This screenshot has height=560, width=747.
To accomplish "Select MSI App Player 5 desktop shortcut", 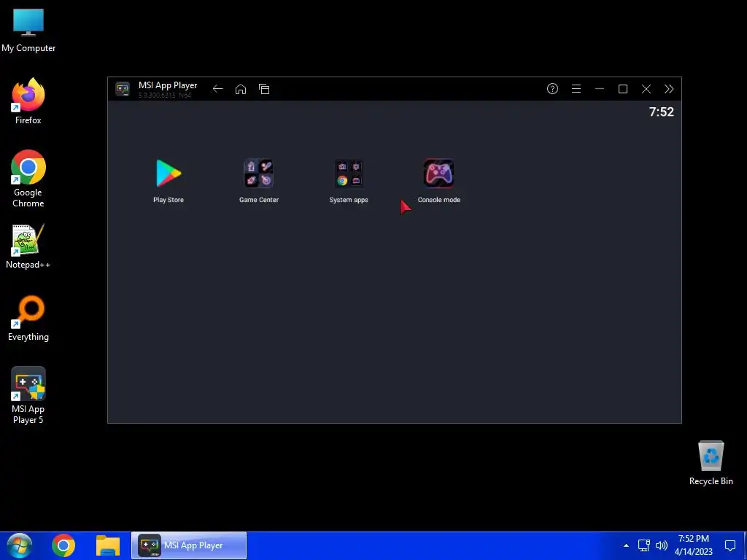I will pos(28,395).
